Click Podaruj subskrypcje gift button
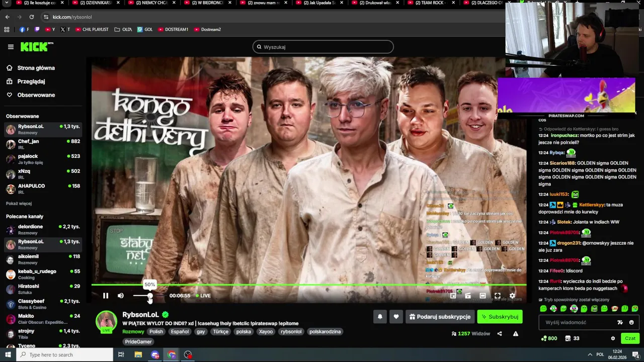 pyautogui.click(x=440, y=317)
